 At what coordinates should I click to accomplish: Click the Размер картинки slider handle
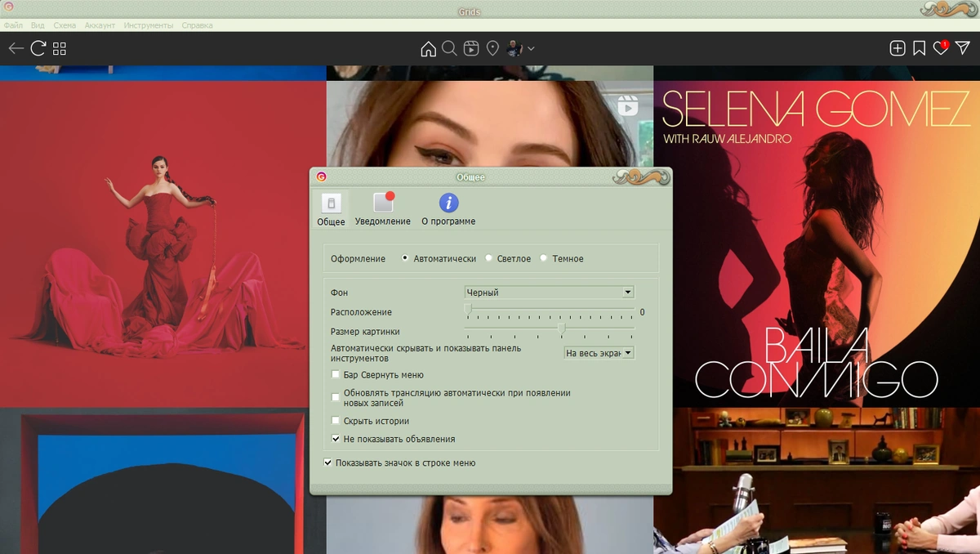(x=561, y=329)
